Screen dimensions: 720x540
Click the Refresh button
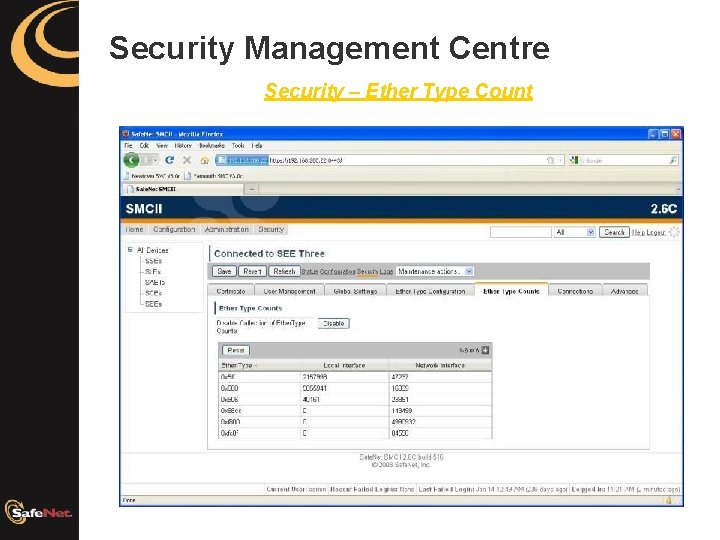(x=284, y=271)
